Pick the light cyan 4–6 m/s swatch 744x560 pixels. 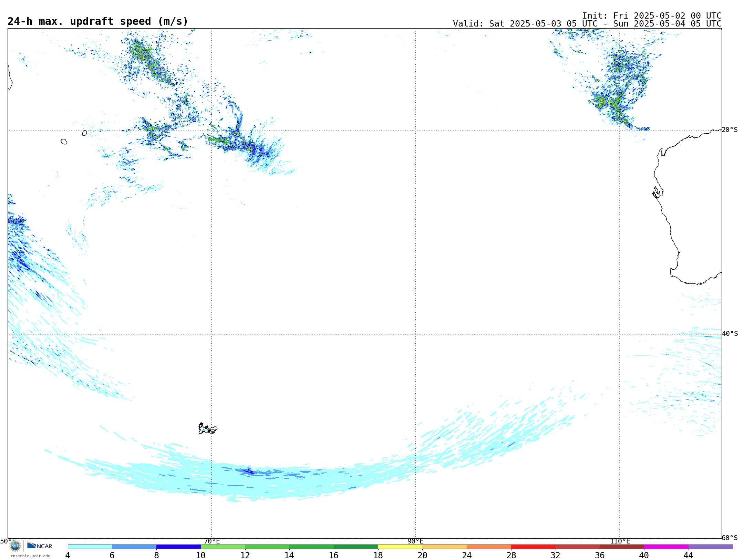coord(90,547)
